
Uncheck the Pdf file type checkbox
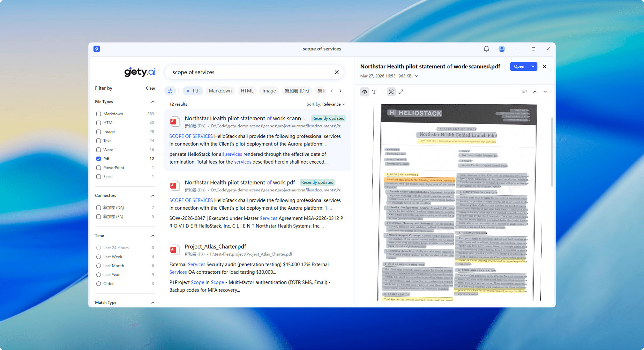99,159
